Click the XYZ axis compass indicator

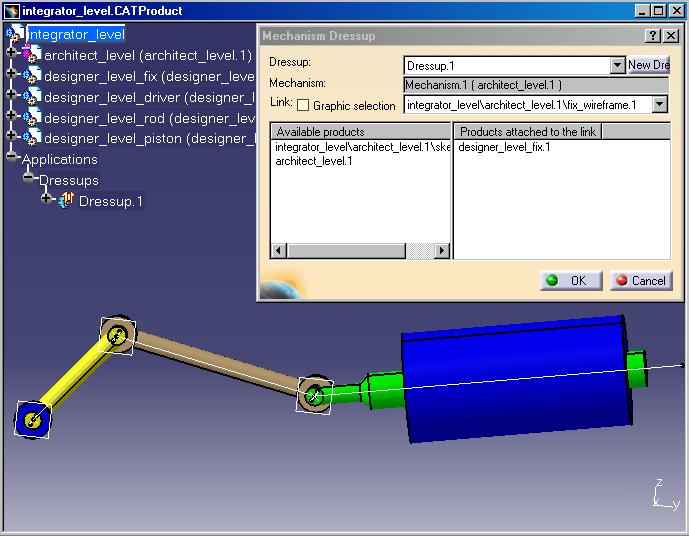point(660,497)
